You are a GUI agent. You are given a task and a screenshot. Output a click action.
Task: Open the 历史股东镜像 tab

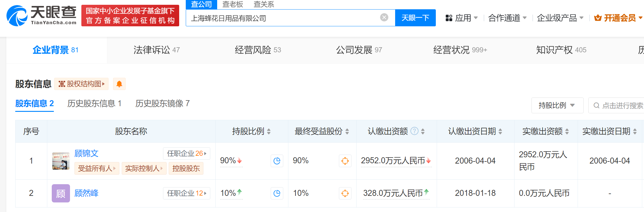pos(162,103)
